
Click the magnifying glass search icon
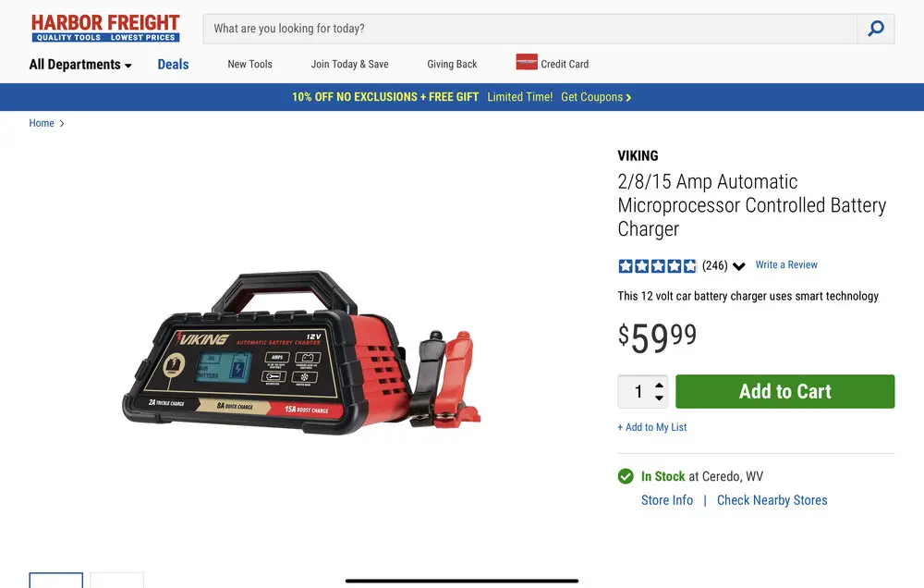(x=876, y=29)
